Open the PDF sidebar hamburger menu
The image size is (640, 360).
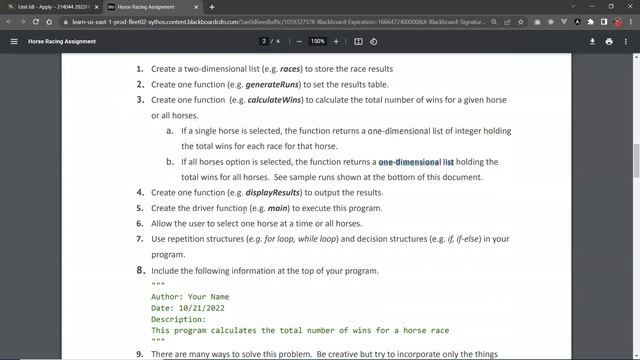(x=14, y=41)
